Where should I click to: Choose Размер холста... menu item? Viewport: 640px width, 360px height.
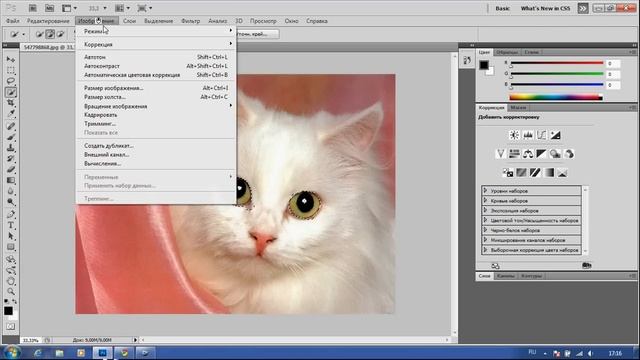tap(156, 97)
